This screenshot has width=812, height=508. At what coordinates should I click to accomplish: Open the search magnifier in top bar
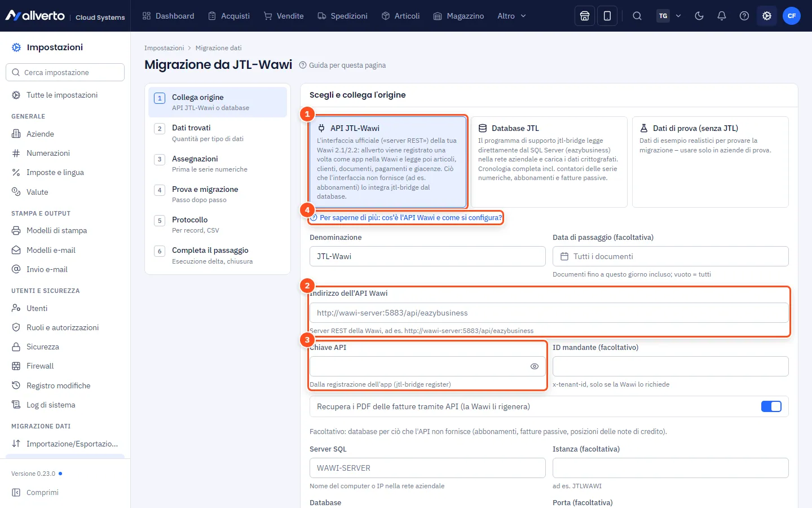[x=637, y=16]
